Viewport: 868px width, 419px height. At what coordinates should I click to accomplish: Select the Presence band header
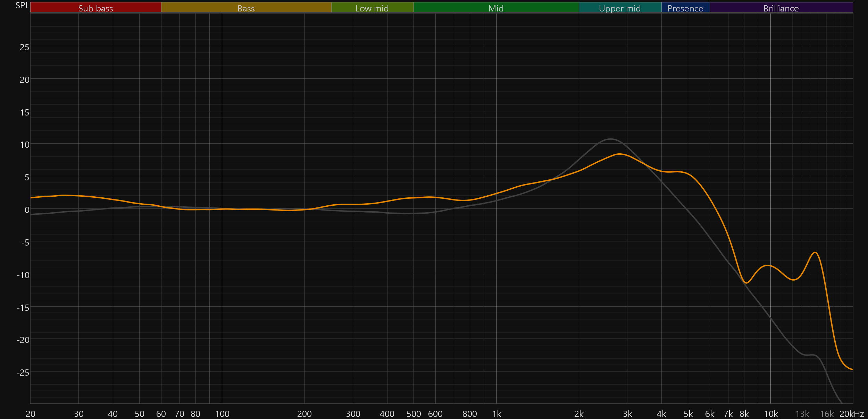coord(685,8)
